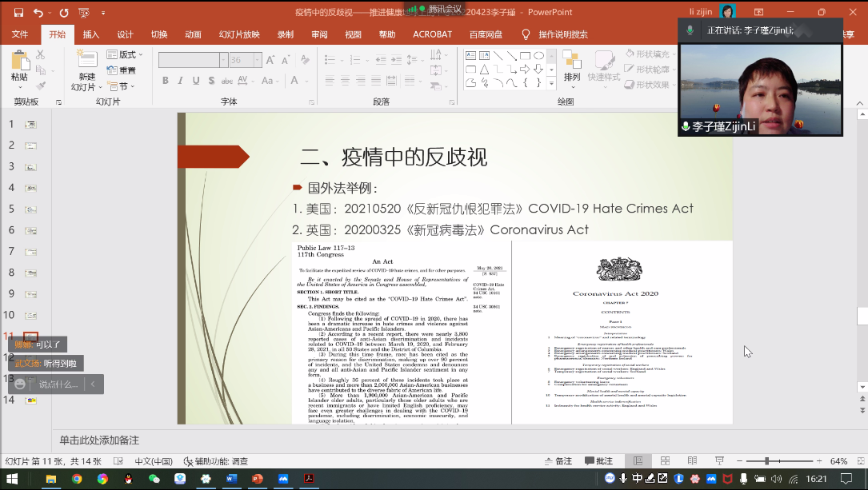
Task: Toggle Normal view button in status bar
Action: click(638, 461)
